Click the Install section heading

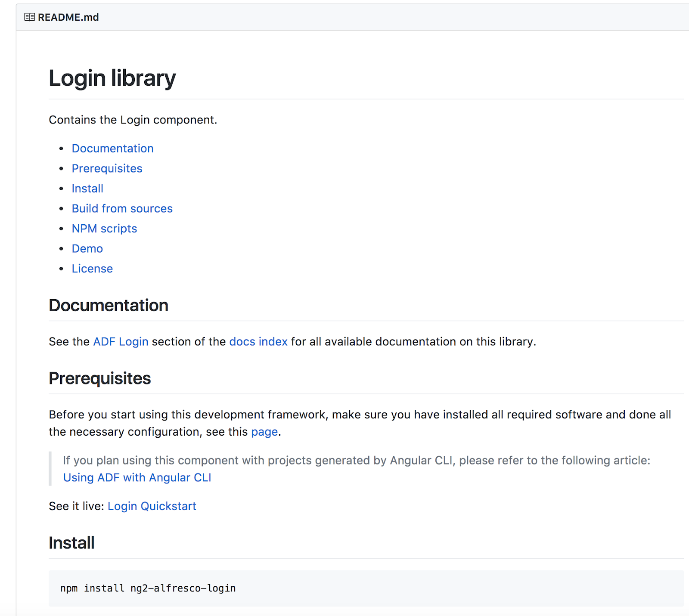click(x=71, y=543)
